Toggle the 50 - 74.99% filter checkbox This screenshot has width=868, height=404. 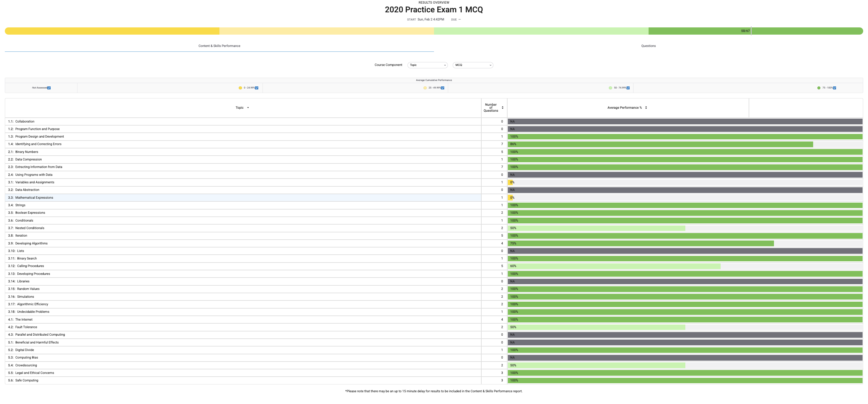point(628,88)
